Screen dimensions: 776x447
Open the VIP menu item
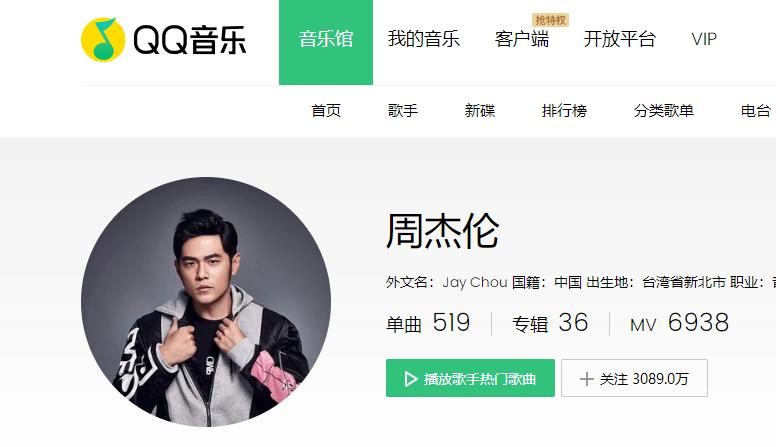coord(704,39)
